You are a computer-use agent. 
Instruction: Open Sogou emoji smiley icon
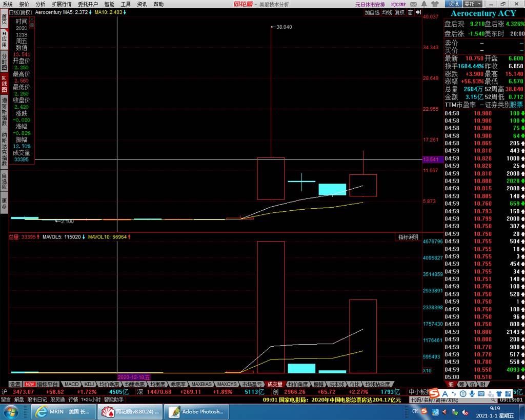click(x=463, y=394)
